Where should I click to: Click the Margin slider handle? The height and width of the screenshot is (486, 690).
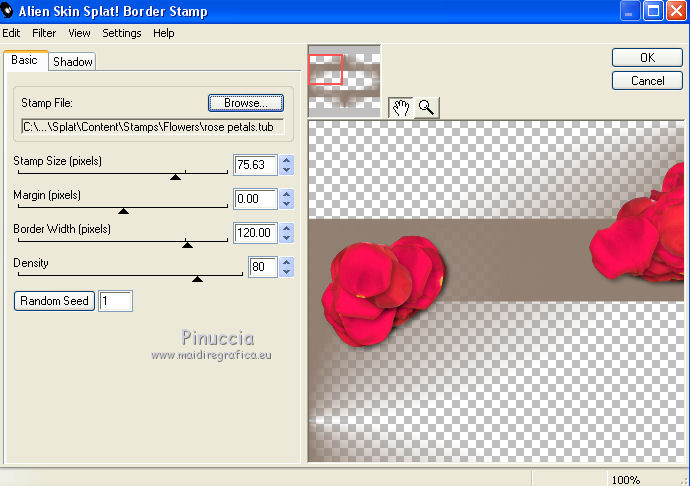point(124,211)
